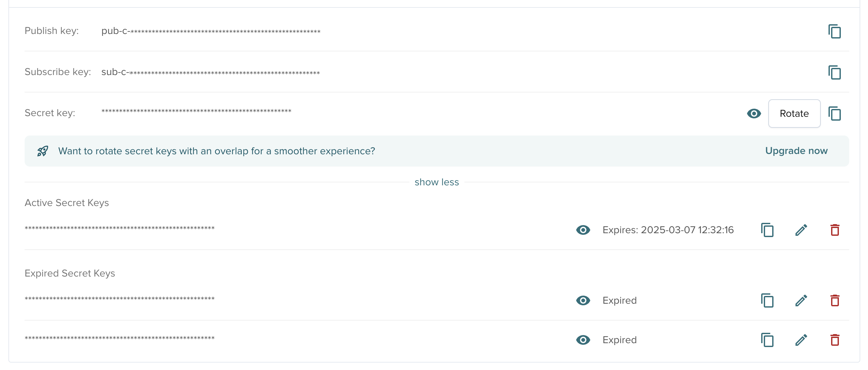The image size is (868, 370).
Task: Copy the Publish key value
Action: point(834,32)
